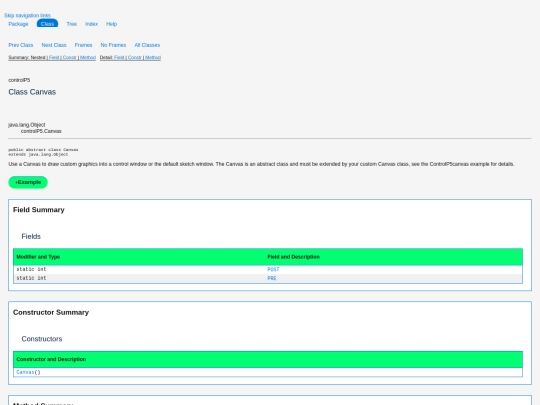
Task: Switch to No Frames view
Action: pos(113,45)
